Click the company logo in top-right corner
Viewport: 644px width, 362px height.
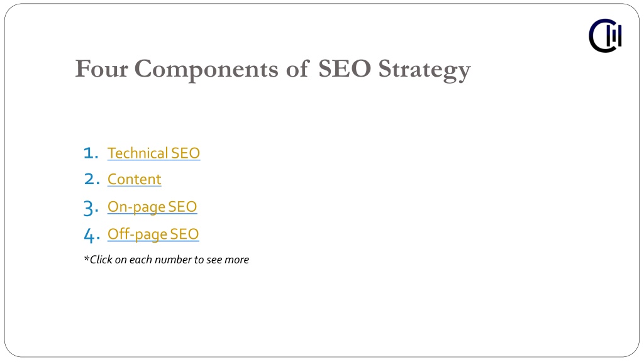605,36
